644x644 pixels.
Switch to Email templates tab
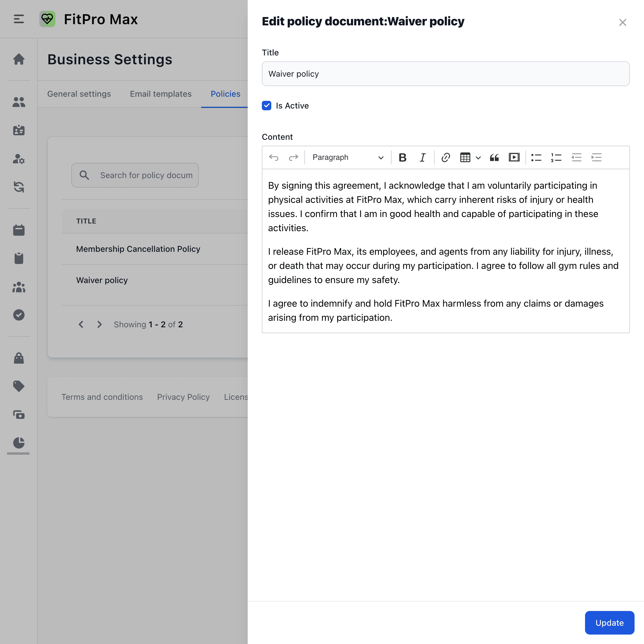pos(161,94)
